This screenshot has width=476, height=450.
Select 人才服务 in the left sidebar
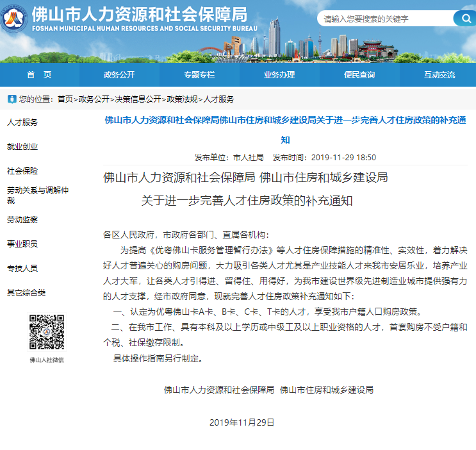click(x=22, y=122)
